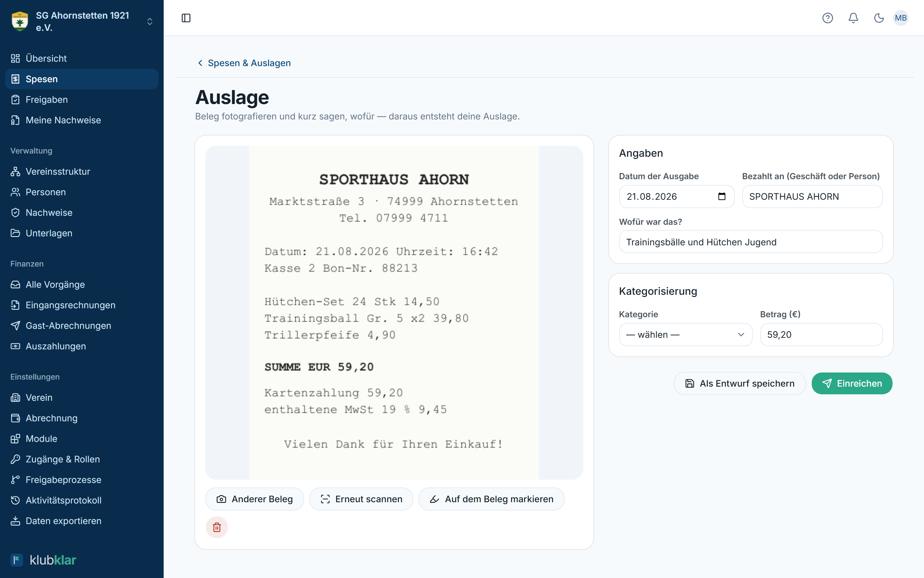Delete receipt with red trash icon
The height and width of the screenshot is (578, 924).
tap(217, 527)
